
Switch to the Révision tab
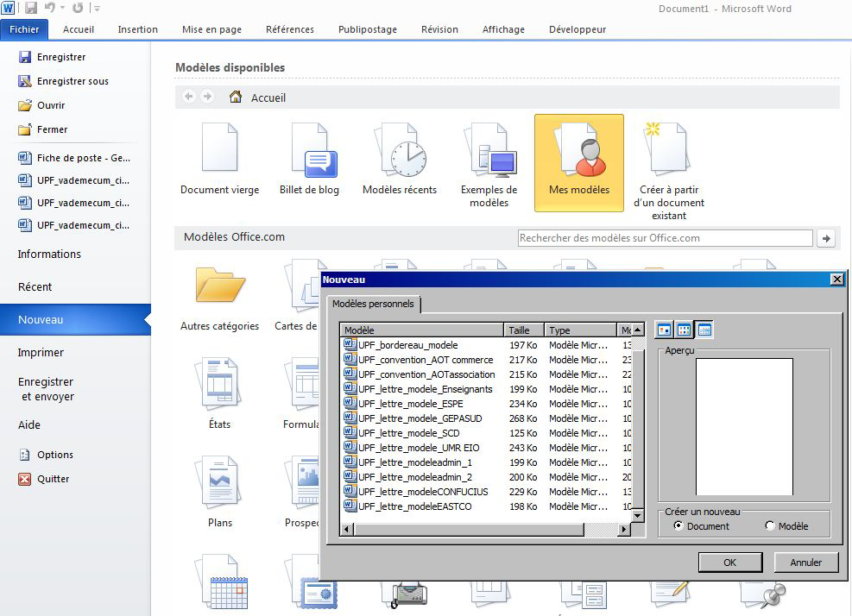[439, 29]
